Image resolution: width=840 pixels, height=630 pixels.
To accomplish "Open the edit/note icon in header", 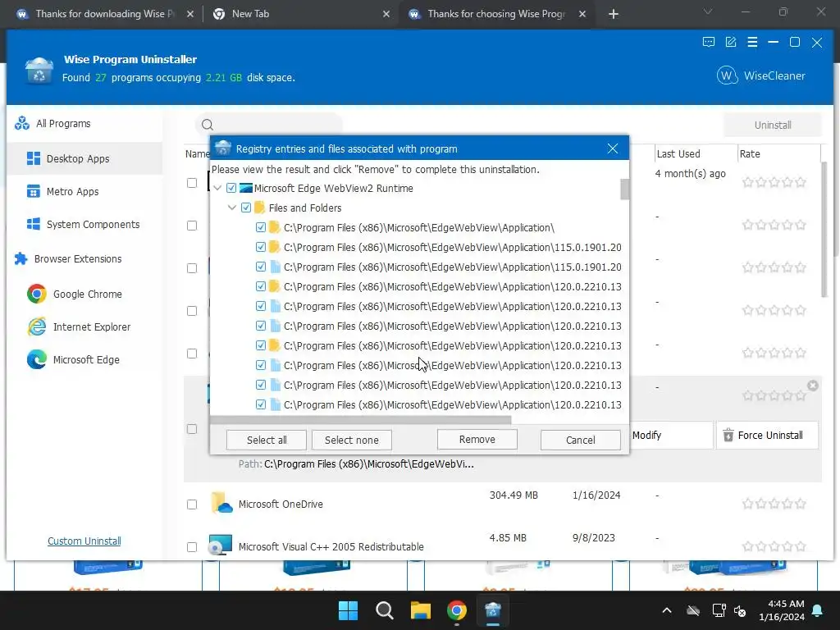I will (731, 43).
